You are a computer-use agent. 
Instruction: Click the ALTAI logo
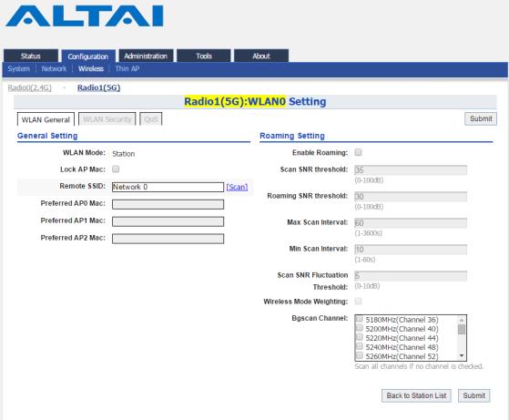coord(85,15)
